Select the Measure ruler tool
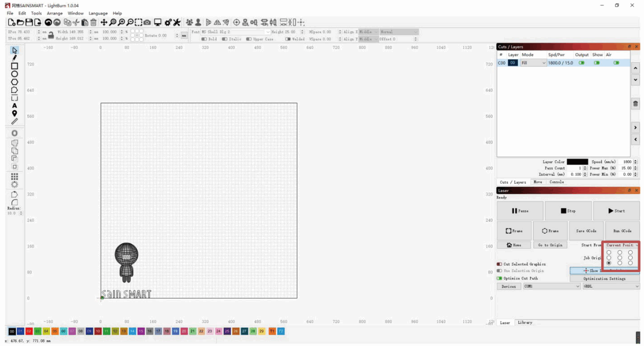Viewport: 644px width, 346px height. (14, 121)
